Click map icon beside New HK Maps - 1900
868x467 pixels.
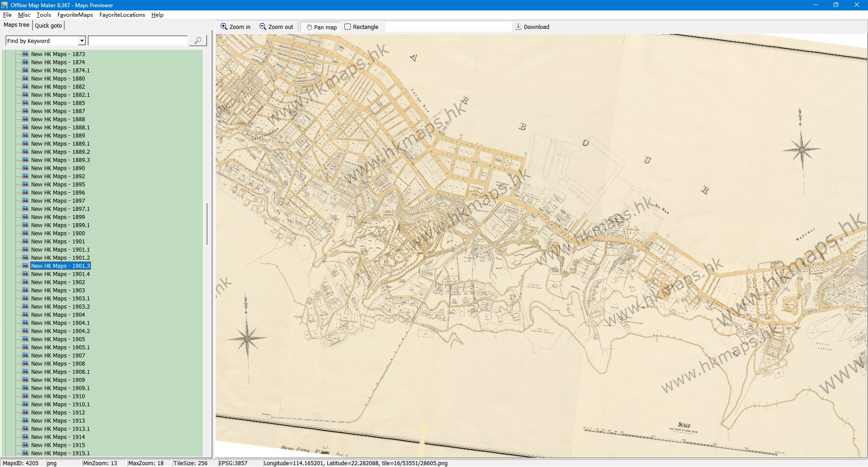point(26,233)
